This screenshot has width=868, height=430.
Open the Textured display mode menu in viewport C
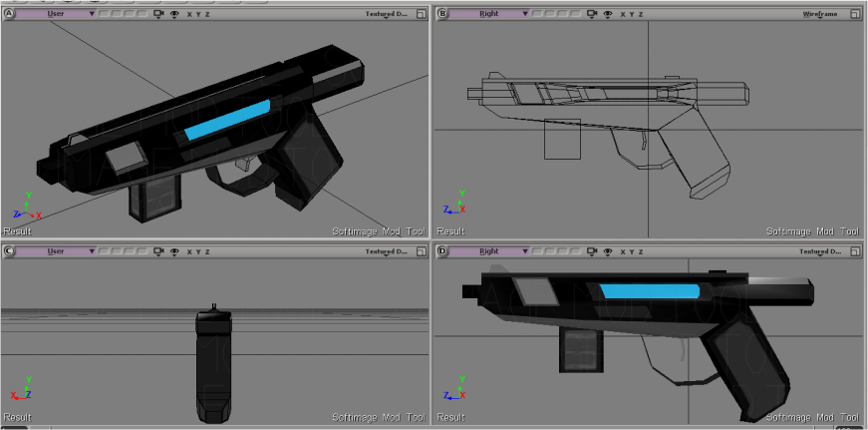387,251
